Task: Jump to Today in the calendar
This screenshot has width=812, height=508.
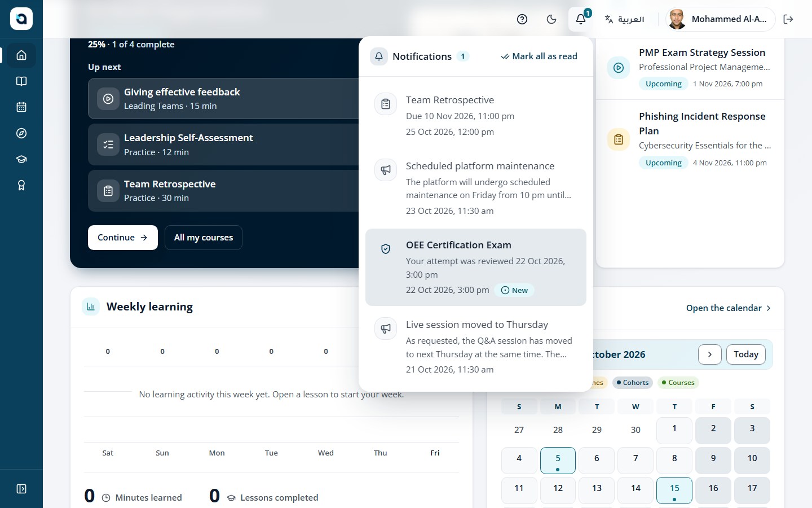Action: click(x=746, y=354)
